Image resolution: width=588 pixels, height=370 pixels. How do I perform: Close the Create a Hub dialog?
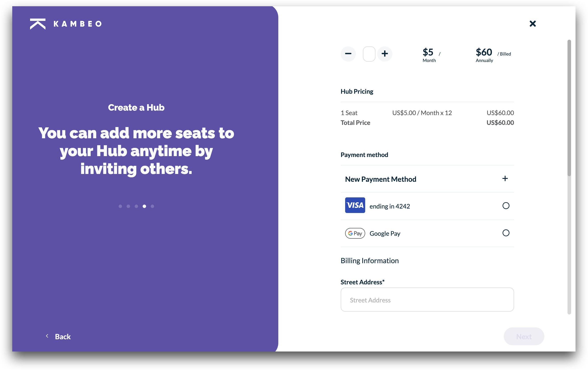pyautogui.click(x=533, y=24)
